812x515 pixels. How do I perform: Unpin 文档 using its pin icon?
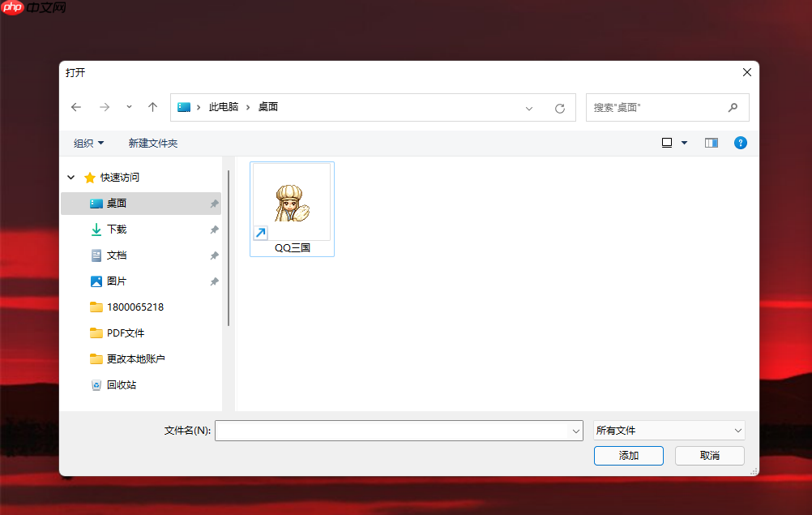213,255
